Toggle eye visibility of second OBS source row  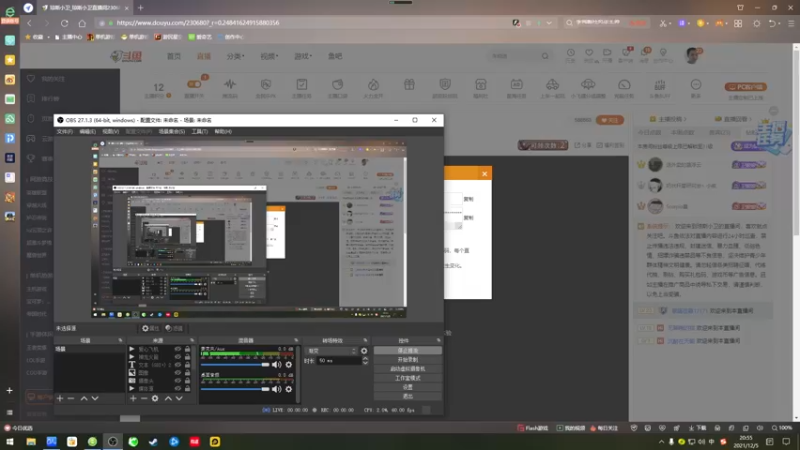point(178,357)
